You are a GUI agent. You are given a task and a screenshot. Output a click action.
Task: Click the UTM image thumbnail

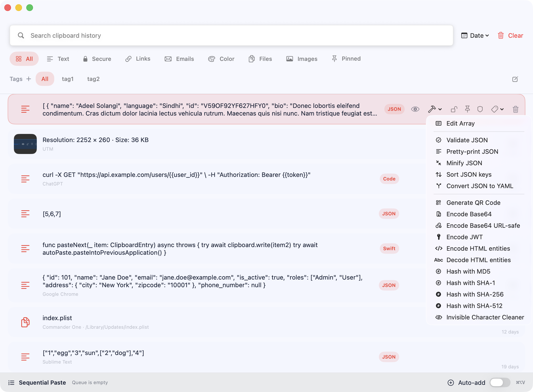25,144
